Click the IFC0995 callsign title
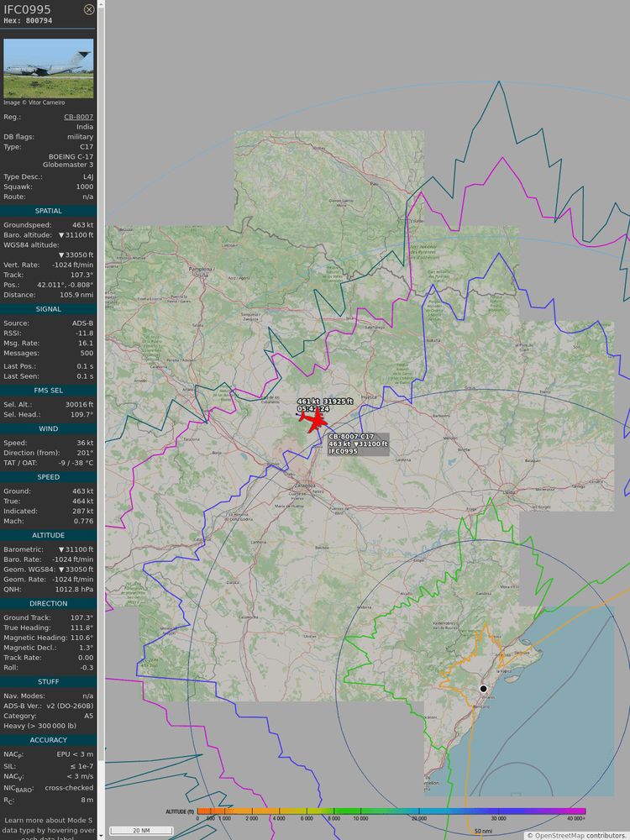The width and height of the screenshot is (630, 840). pos(28,9)
